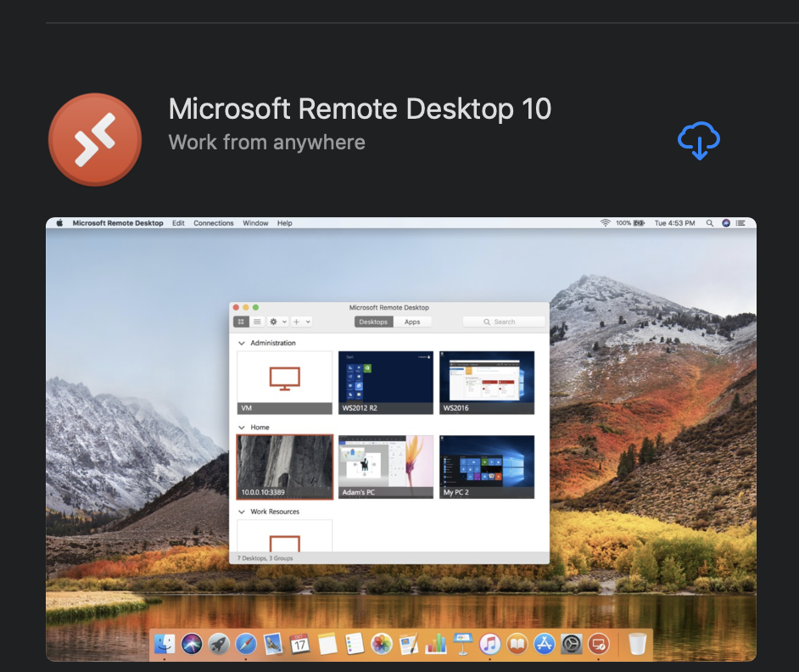
Task: Click the green zoom button of Remote Desktop window
Action: tap(256, 307)
